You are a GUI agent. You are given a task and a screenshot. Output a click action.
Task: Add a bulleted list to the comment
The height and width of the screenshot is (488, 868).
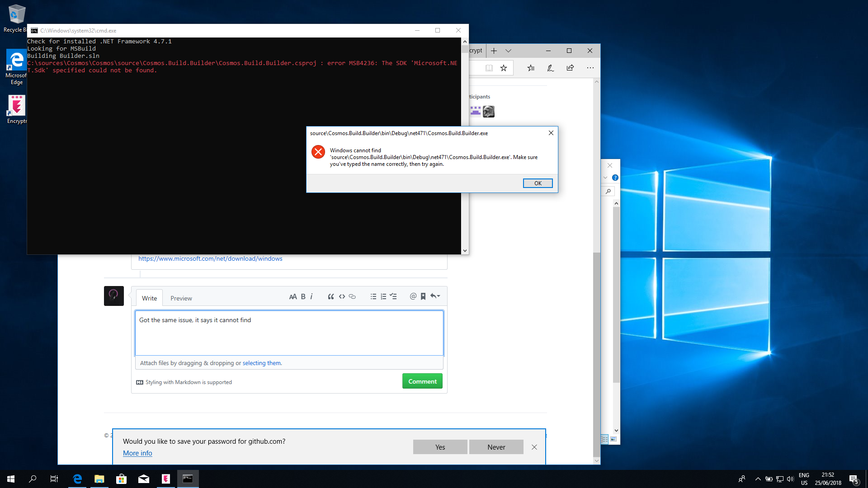pos(373,296)
